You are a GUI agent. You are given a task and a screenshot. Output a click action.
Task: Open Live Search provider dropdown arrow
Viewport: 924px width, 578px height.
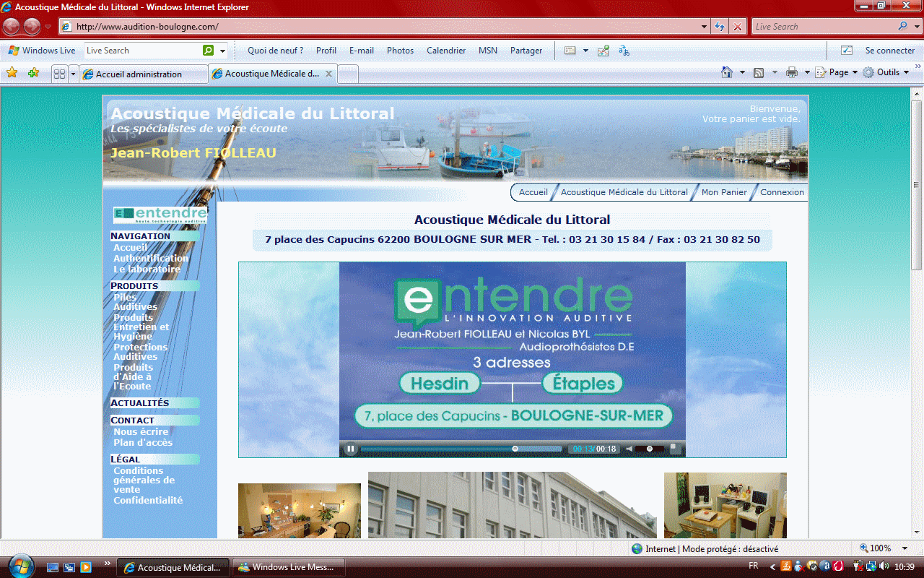(918, 27)
